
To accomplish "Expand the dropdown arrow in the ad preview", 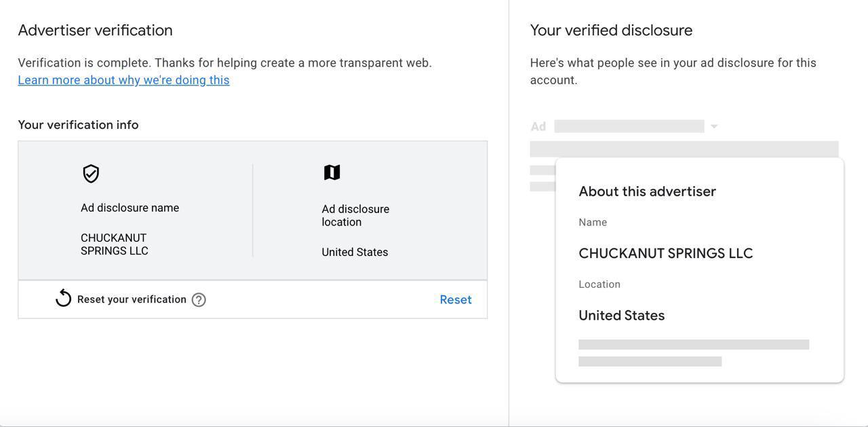I will pos(714,126).
